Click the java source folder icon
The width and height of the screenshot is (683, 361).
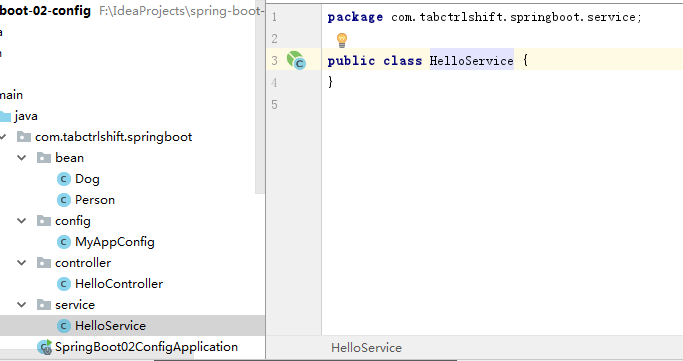pos(5,116)
